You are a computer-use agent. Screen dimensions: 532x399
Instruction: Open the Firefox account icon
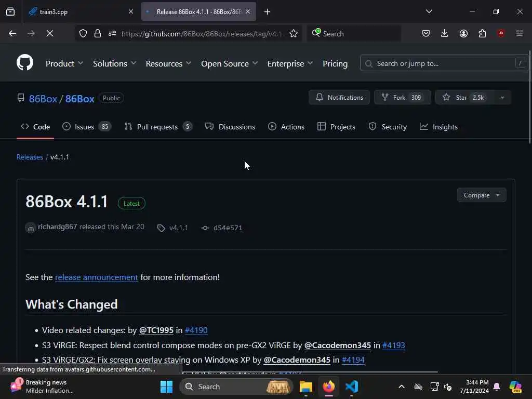(463, 33)
